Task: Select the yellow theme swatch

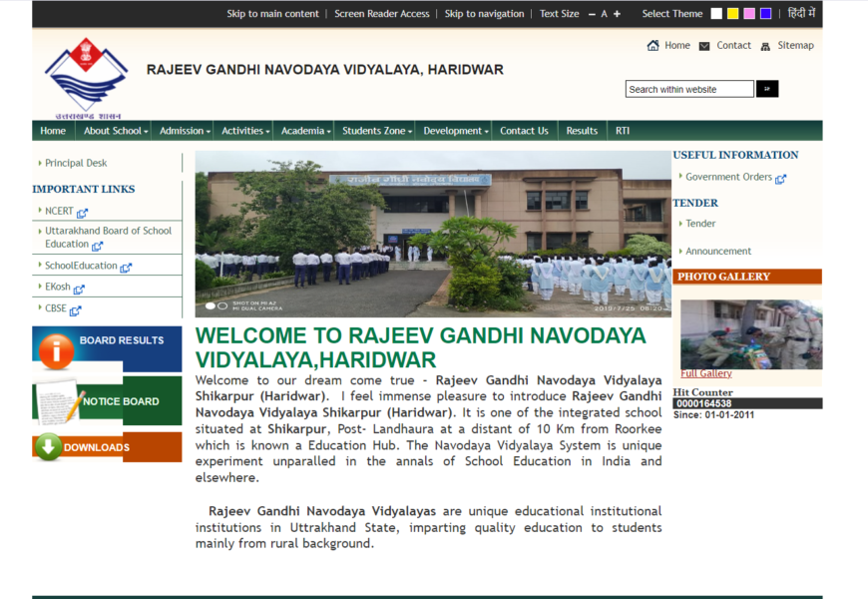Action: click(x=733, y=14)
